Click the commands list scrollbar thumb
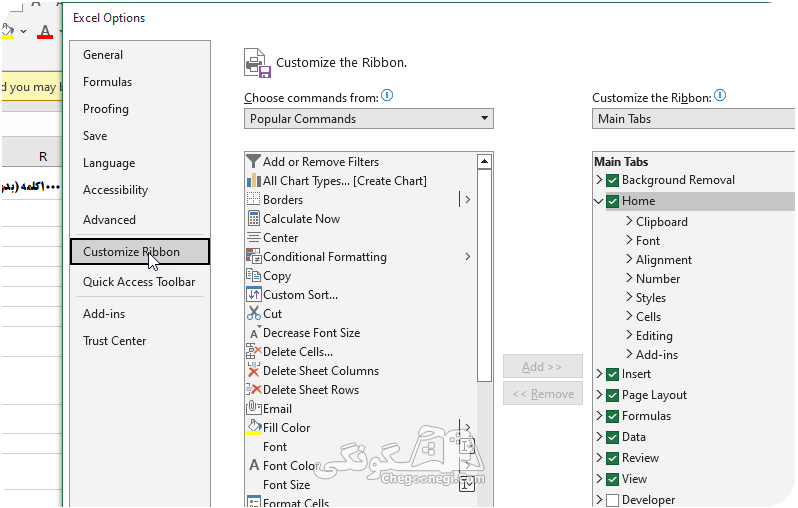This screenshot has width=798, height=508. pyautogui.click(x=484, y=275)
